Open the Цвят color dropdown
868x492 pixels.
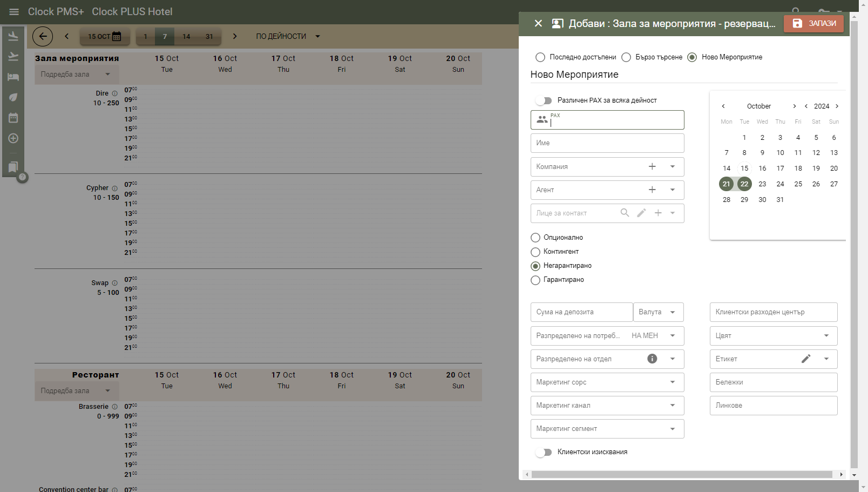[x=774, y=336]
